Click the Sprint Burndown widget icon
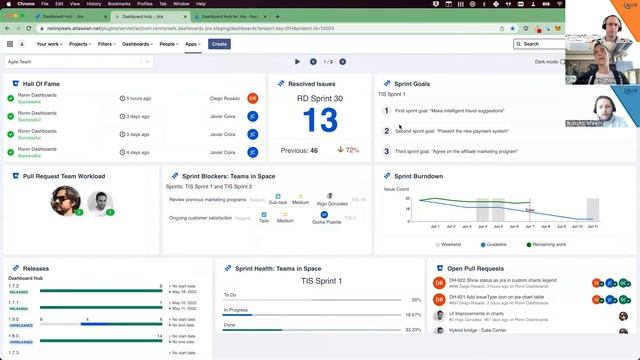The width and height of the screenshot is (640, 360). 387,176
